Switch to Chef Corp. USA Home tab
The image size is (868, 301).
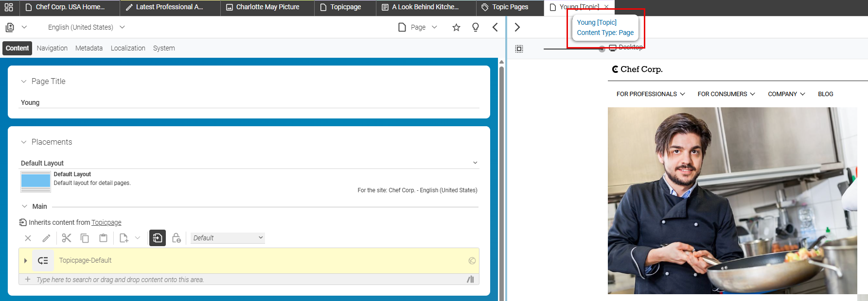[x=70, y=7]
